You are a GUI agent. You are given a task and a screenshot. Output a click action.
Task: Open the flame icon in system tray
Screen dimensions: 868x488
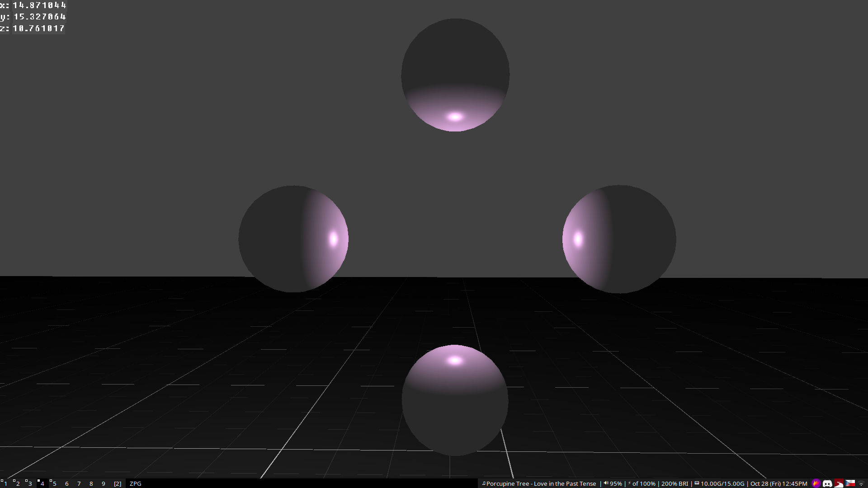click(x=816, y=483)
